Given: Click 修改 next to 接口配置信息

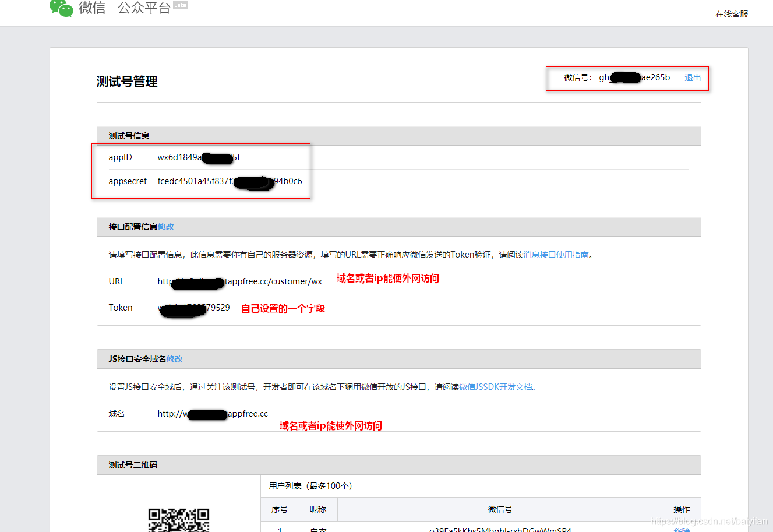Looking at the screenshot, I should 166,227.
